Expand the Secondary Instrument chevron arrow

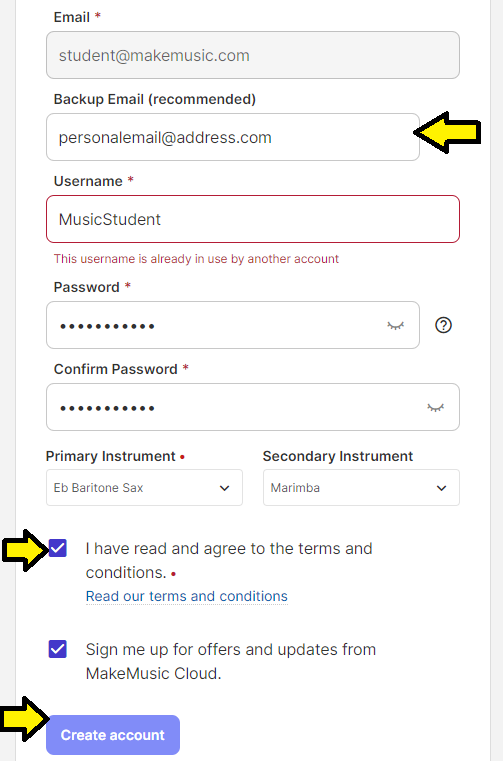[441, 488]
